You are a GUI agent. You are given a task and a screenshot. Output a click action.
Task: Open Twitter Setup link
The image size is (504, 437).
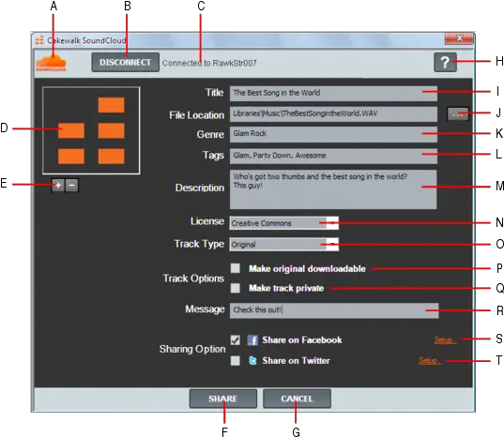[430, 361]
